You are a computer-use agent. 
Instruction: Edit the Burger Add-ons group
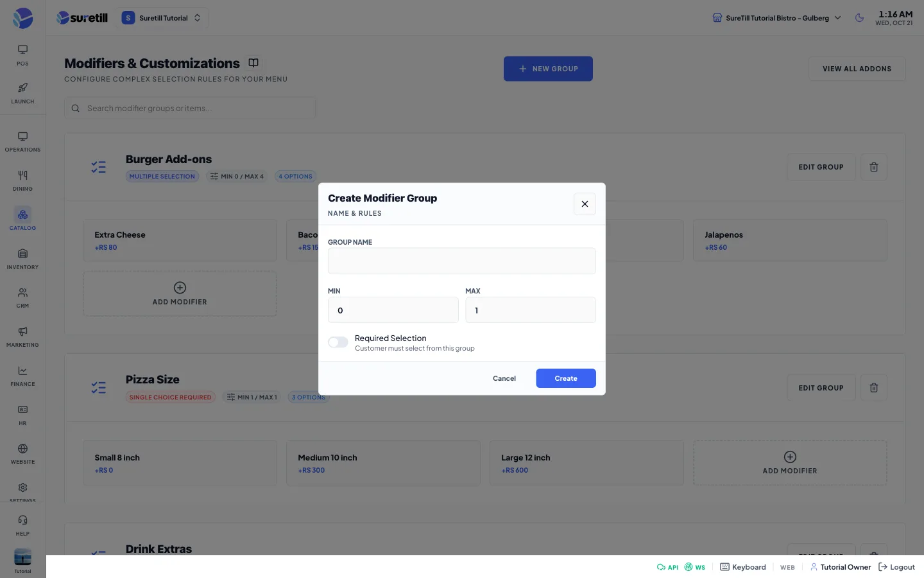pos(821,167)
